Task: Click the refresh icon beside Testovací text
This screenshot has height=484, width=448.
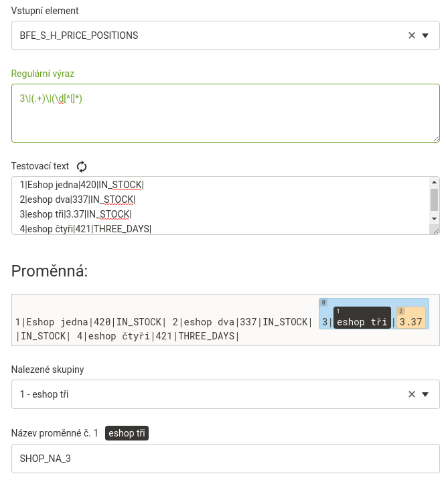Action: point(82,167)
